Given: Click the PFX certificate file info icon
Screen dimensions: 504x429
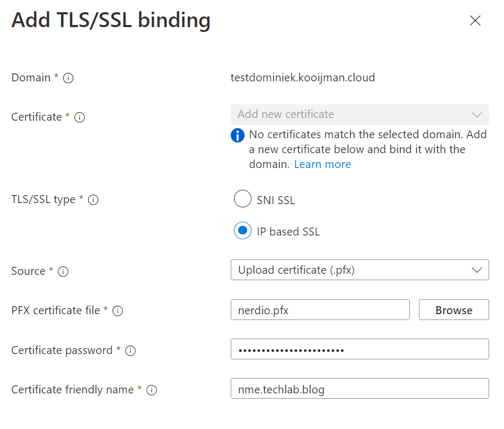Looking at the screenshot, I should [x=118, y=311].
